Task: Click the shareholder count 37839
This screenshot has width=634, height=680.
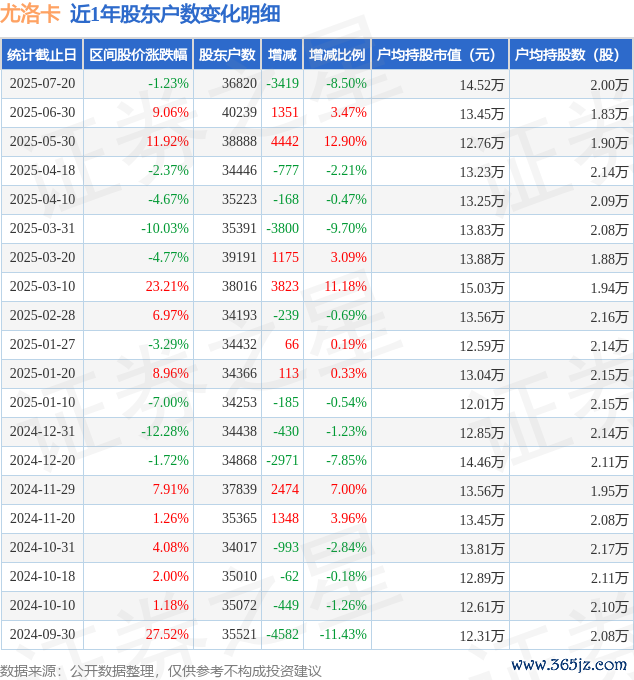Action: [239, 489]
